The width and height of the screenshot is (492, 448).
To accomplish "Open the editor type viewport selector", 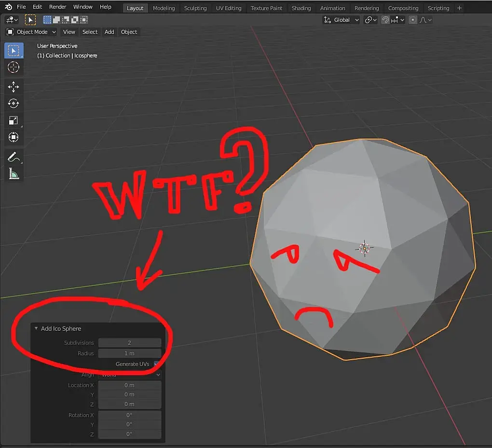I will 12,20.
